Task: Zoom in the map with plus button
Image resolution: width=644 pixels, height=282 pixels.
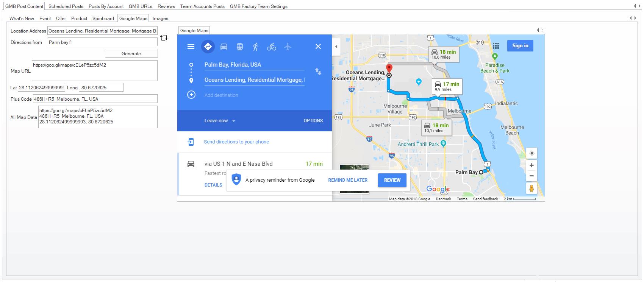Action: tap(531, 165)
